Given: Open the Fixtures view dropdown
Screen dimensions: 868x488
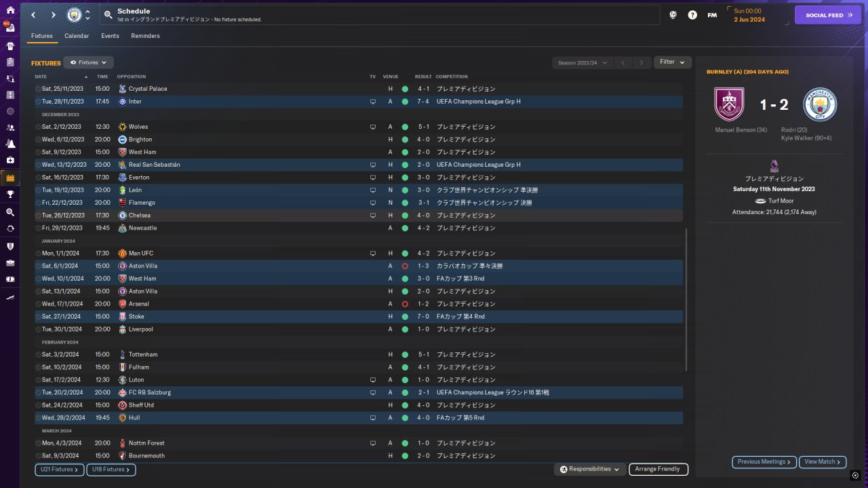Looking at the screenshot, I should 88,62.
